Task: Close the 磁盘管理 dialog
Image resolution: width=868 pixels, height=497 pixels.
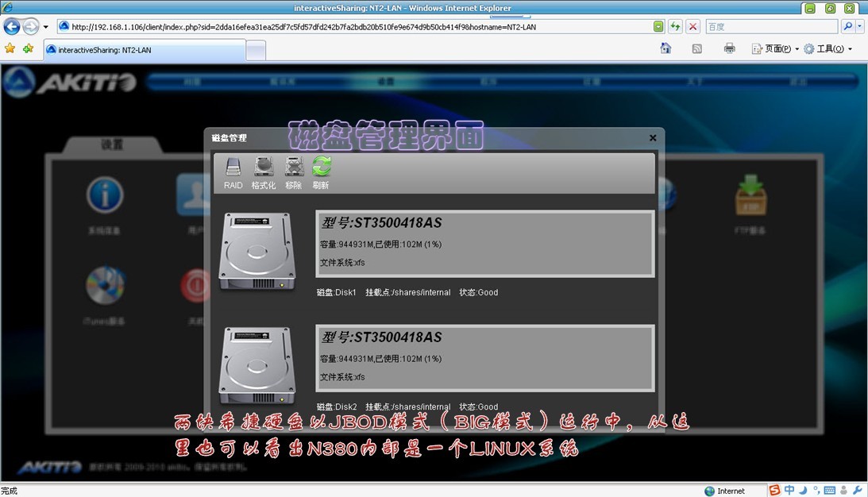Action: pos(653,138)
